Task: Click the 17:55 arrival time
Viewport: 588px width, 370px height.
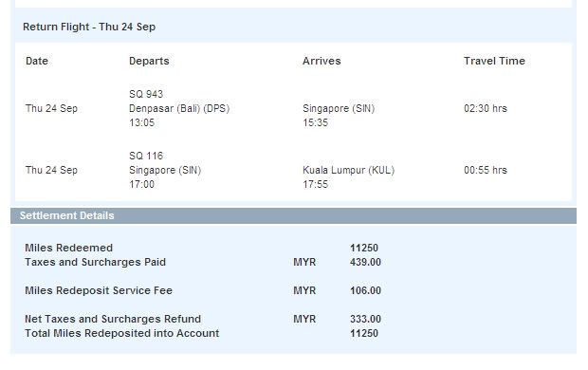Action: pos(316,185)
